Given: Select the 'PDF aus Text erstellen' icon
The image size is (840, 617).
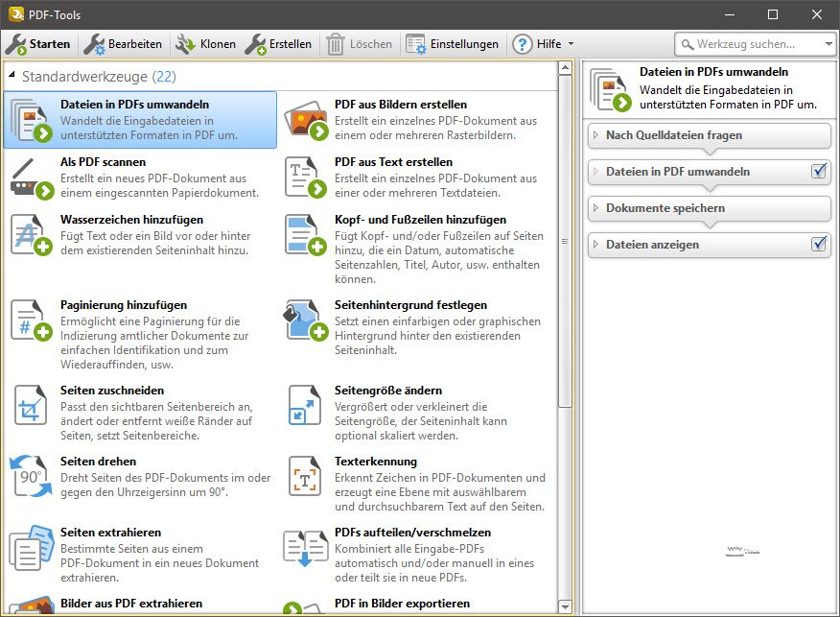Looking at the screenshot, I should pos(306,178).
